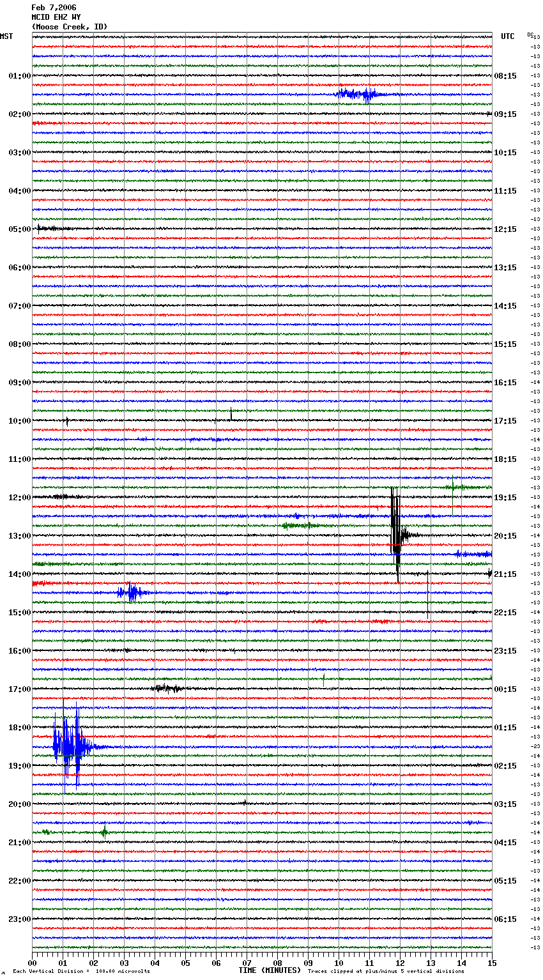Click the date text 'Feb 7,2006'
The image size is (543, 980).
click(54, 8)
